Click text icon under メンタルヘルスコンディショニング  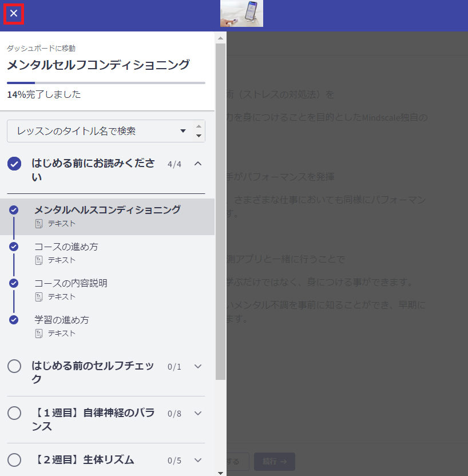point(39,224)
